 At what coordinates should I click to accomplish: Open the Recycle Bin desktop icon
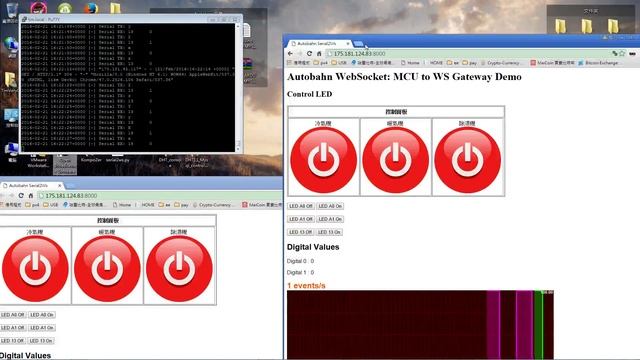point(10,11)
